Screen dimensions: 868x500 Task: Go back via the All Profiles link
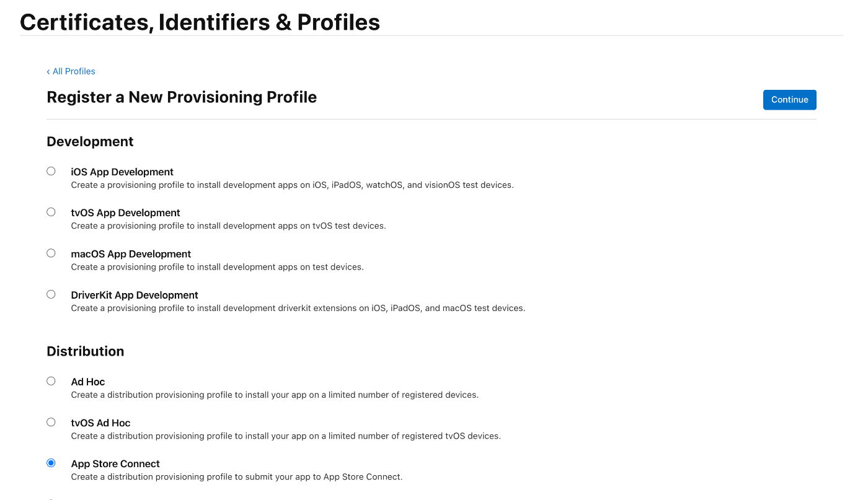(x=71, y=71)
